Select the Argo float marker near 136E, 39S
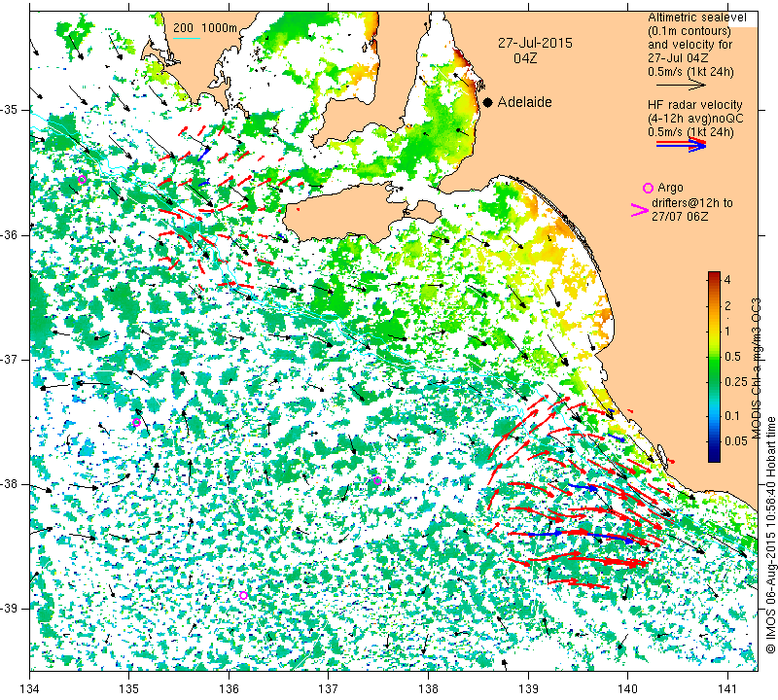This screenshot has height=700, width=778. pos(243,595)
